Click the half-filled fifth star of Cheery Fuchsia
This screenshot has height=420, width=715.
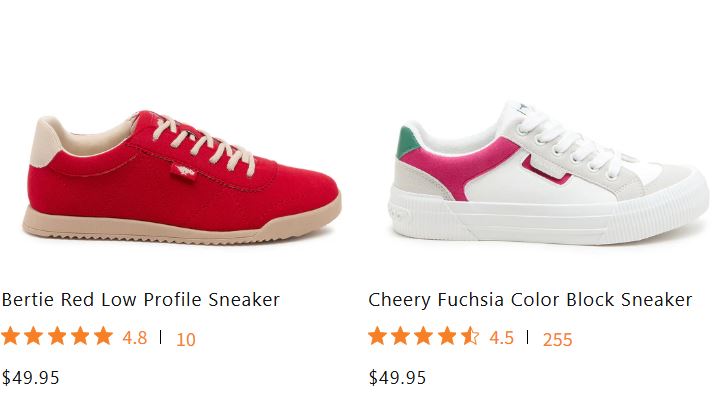pyautogui.click(x=470, y=337)
